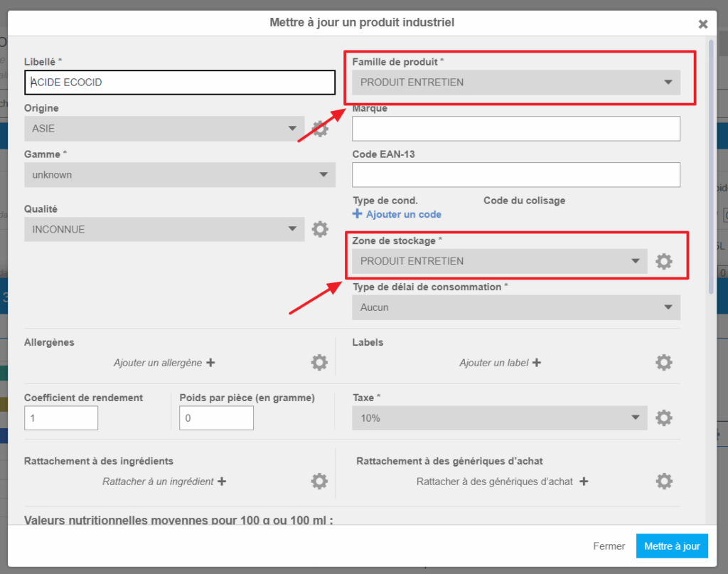Image resolution: width=728 pixels, height=574 pixels.
Task: Click gear icon next to Zone de stockage
Action: click(663, 261)
